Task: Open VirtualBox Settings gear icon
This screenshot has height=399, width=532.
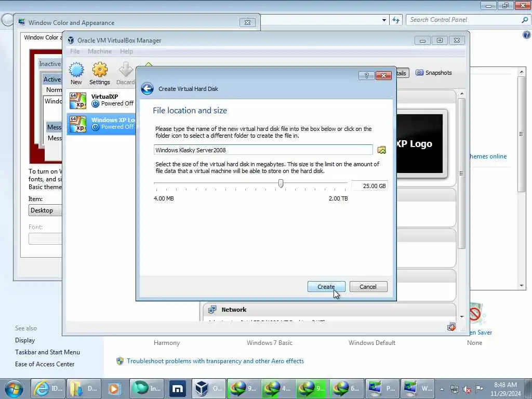Action: 99,73
